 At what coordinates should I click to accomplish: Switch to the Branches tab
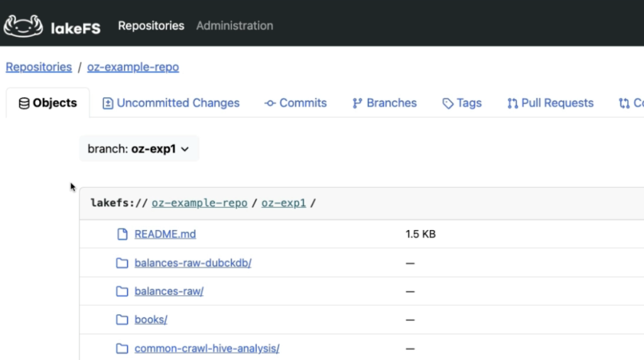[x=385, y=103]
